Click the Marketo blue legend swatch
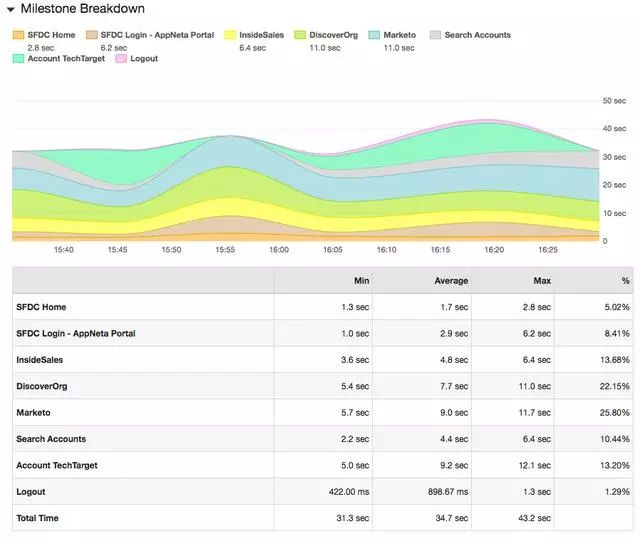The width and height of the screenshot is (640, 539). click(x=374, y=35)
